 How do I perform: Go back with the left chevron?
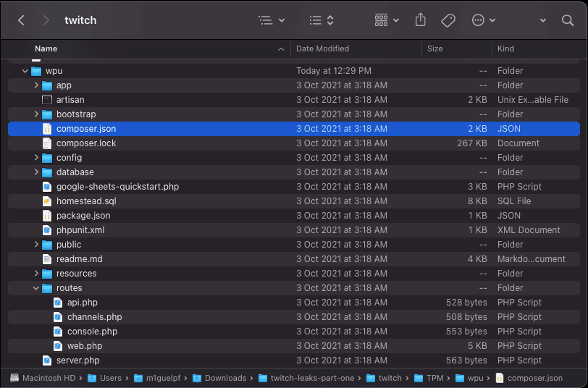click(21, 20)
